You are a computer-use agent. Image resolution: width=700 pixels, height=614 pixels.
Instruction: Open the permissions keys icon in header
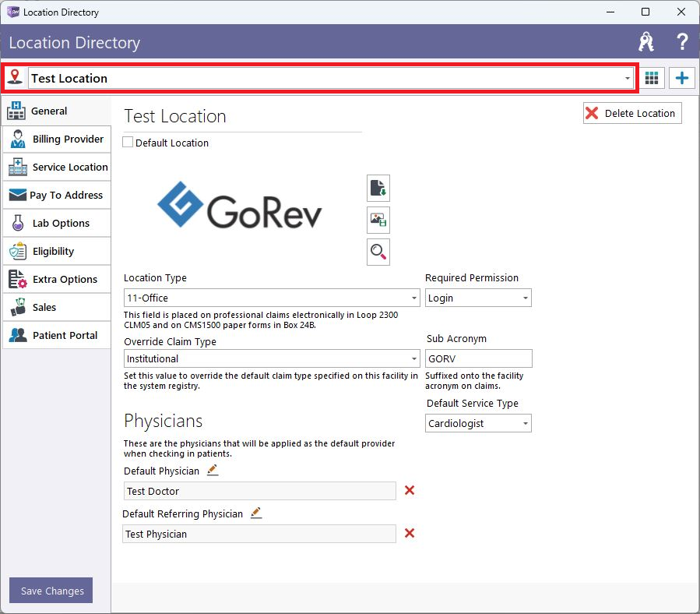pos(645,42)
